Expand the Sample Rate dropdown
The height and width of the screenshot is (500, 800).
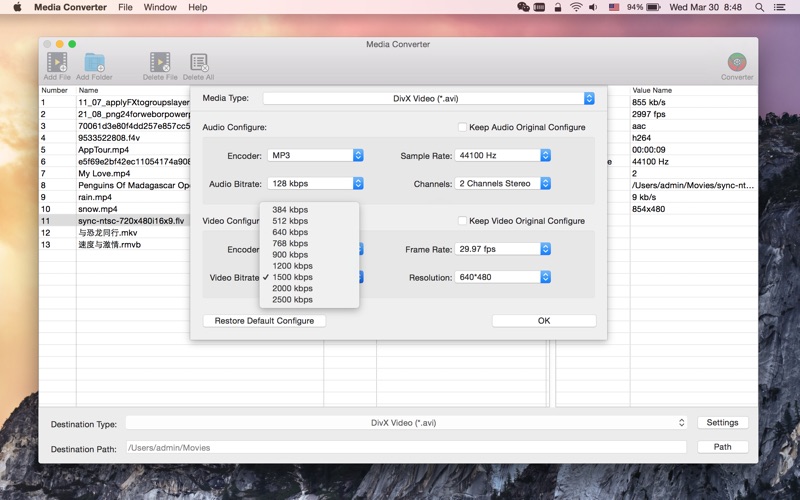point(503,155)
